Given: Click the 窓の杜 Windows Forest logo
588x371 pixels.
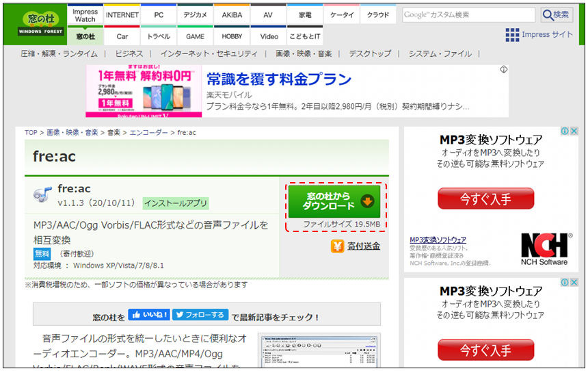Looking at the screenshot, I should point(41,24).
